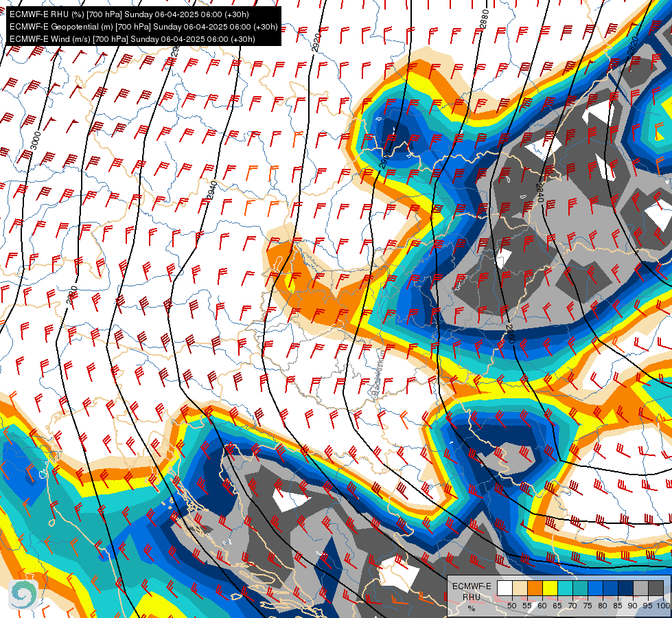672x618 pixels.
Task: Click the 2900 geopotential contour label
Action: tap(385, 159)
